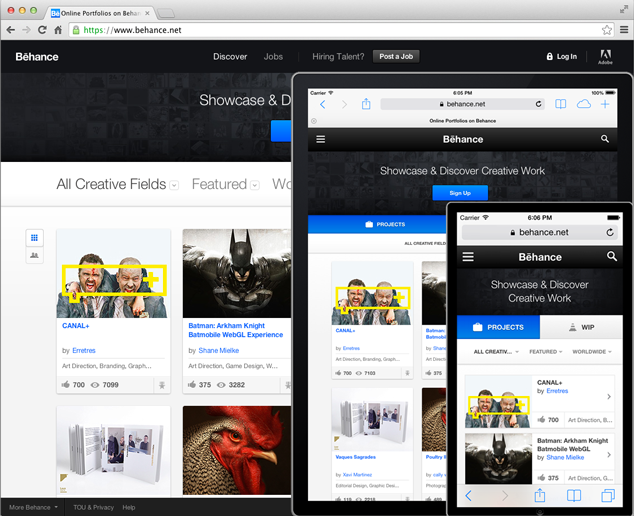Open ALL CREATIVE FIELDS filter on iPad
This screenshot has height=516, width=634.
(425, 243)
